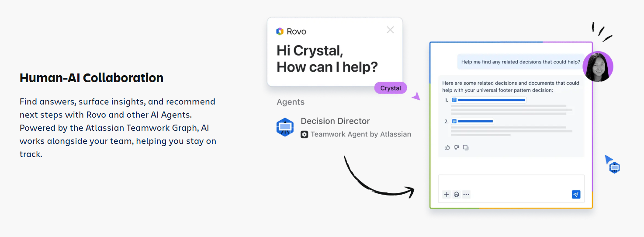Click the purple Crystal name tag
644x237 pixels.
(391, 88)
